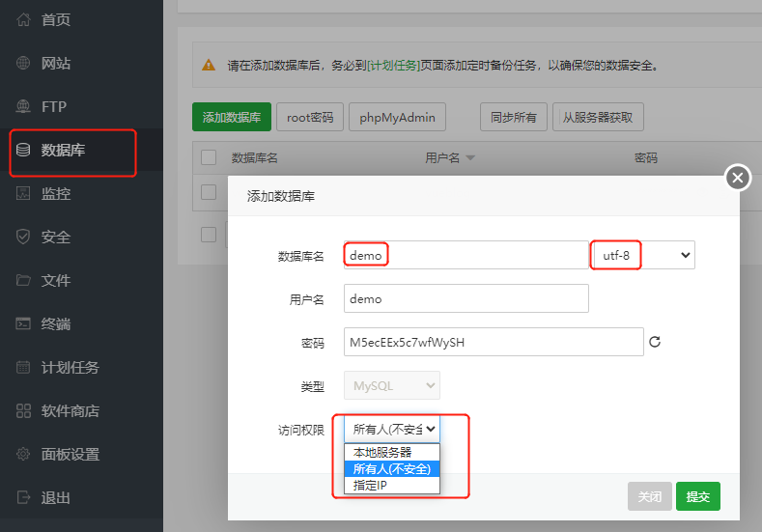The width and height of the screenshot is (762, 532).
Task: Click the monitoring chart icon beside 监控
Action: coord(23,193)
